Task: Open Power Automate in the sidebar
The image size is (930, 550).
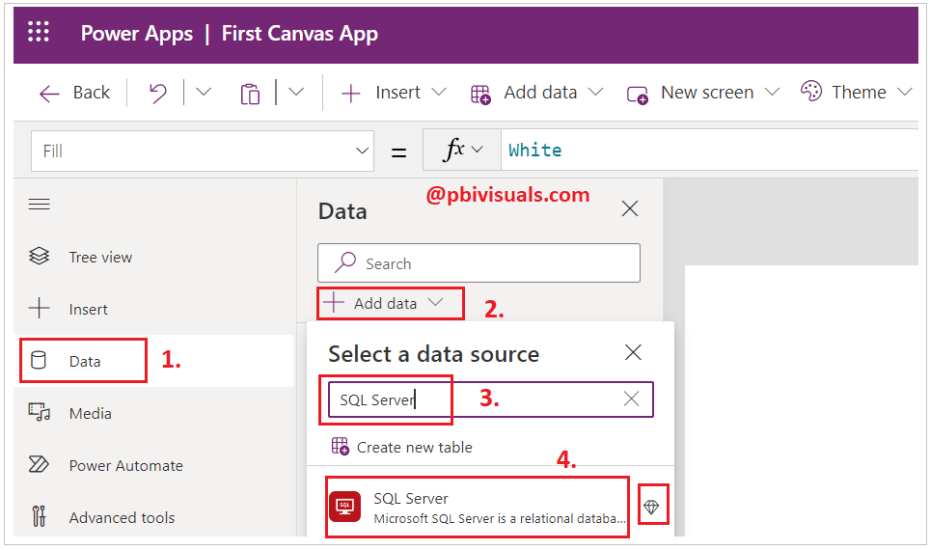Action: coord(126,465)
